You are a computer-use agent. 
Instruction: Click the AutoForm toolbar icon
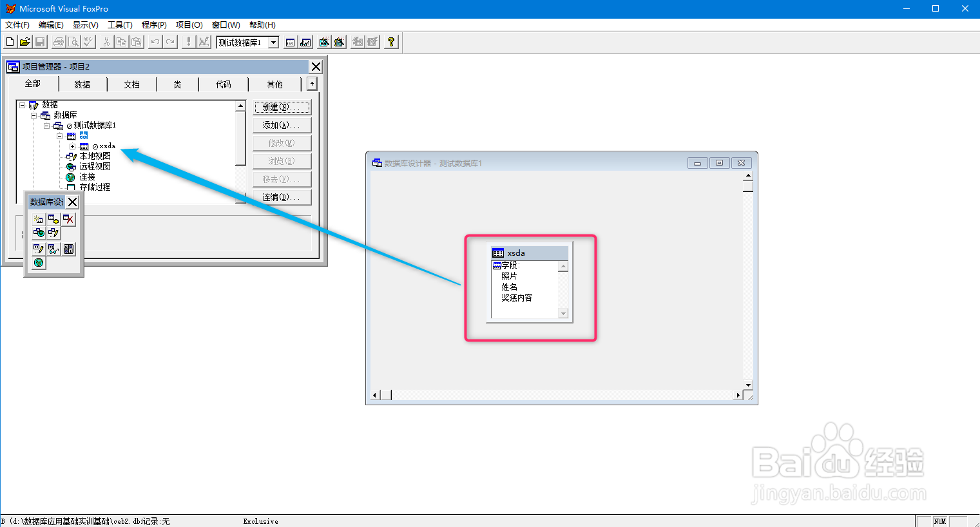click(x=358, y=42)
